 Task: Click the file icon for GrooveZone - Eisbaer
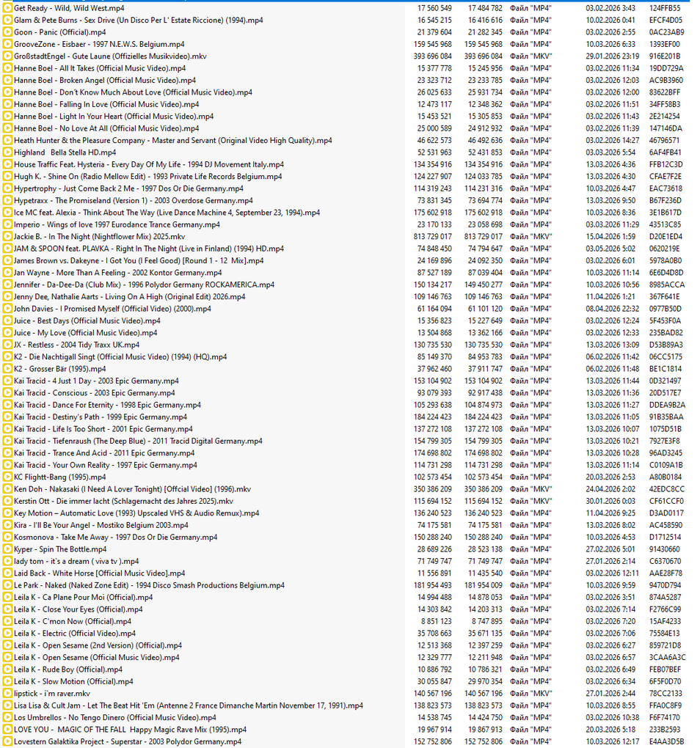7,44
